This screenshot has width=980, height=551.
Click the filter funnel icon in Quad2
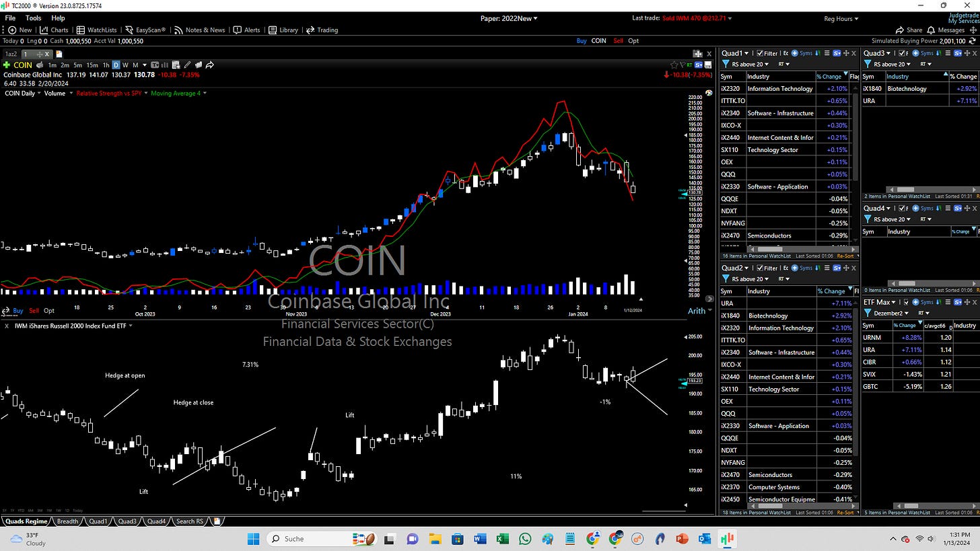(726, 279)
